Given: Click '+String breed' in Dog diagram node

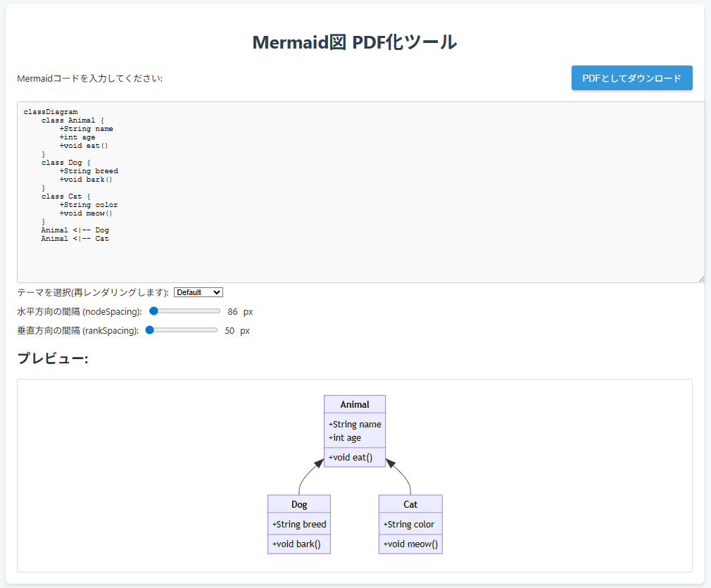Looking at the screenshot, I should pos(298,524).
